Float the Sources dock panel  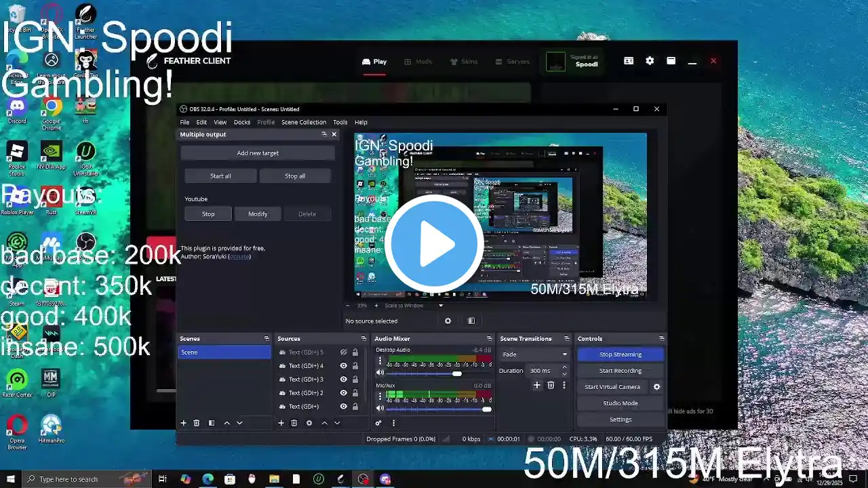[x=363, y=339]
